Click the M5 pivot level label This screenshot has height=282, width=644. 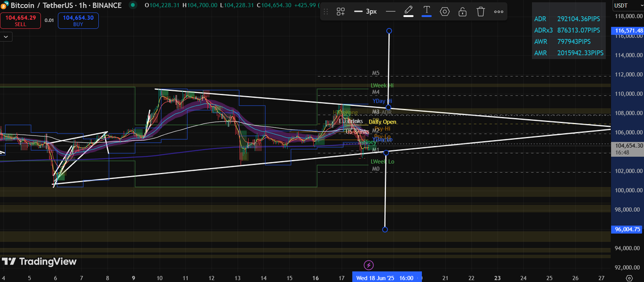pyautogui.click(x=376, y=73)
